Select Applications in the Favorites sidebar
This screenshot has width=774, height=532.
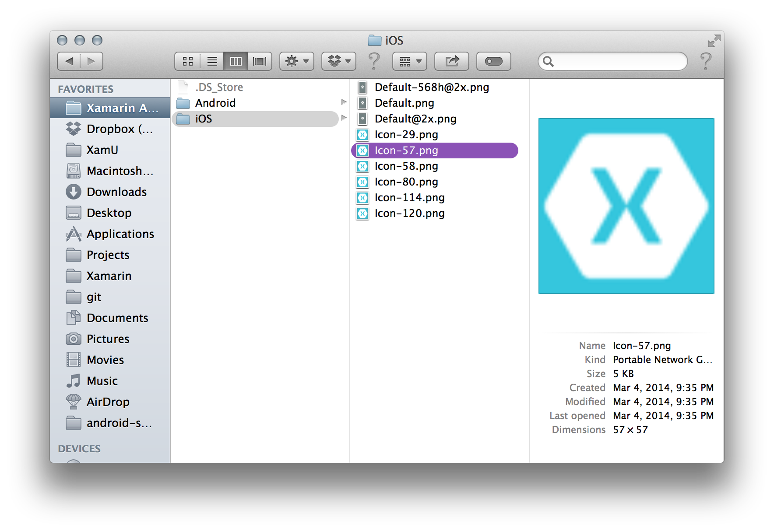pos(120,234)
